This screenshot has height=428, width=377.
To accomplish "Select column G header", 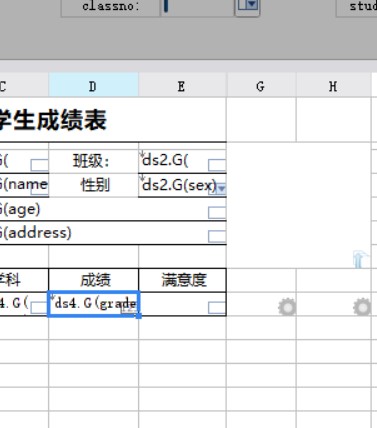I will coord(261,86).
